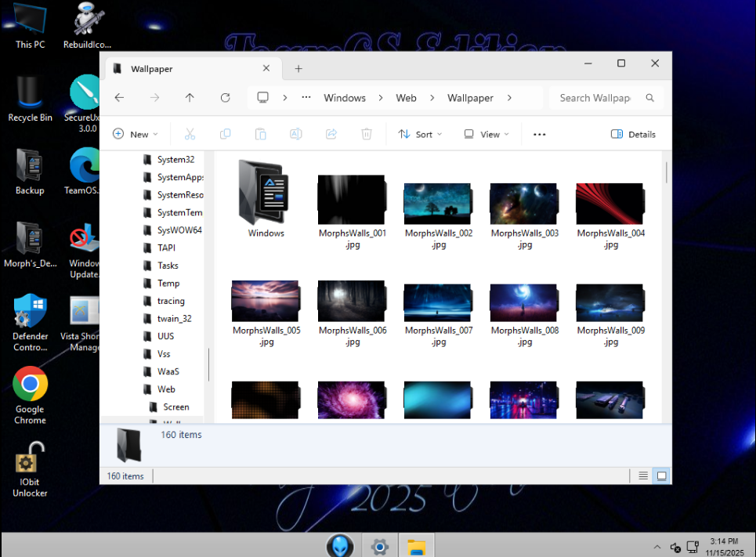Click the Share icon in toolbar
The height and width of the screenshot is (557, 756).
tap(331, 134)
